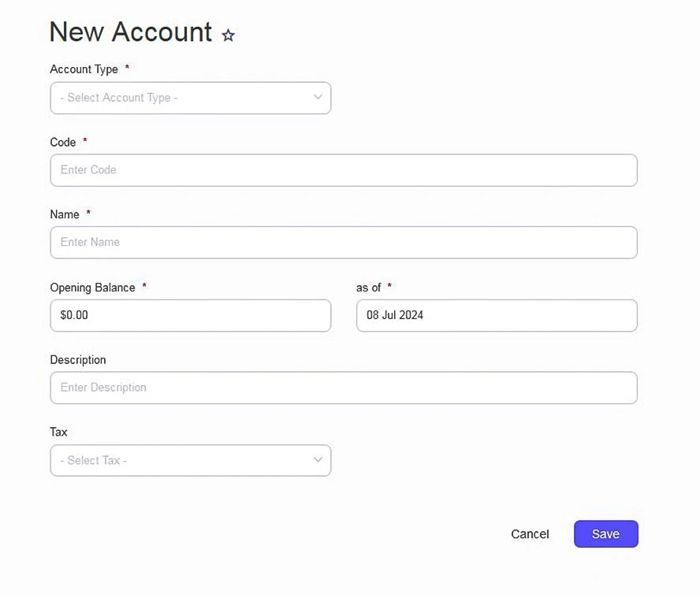Open the 08 Jul 2024 date field

click(496, 315)
